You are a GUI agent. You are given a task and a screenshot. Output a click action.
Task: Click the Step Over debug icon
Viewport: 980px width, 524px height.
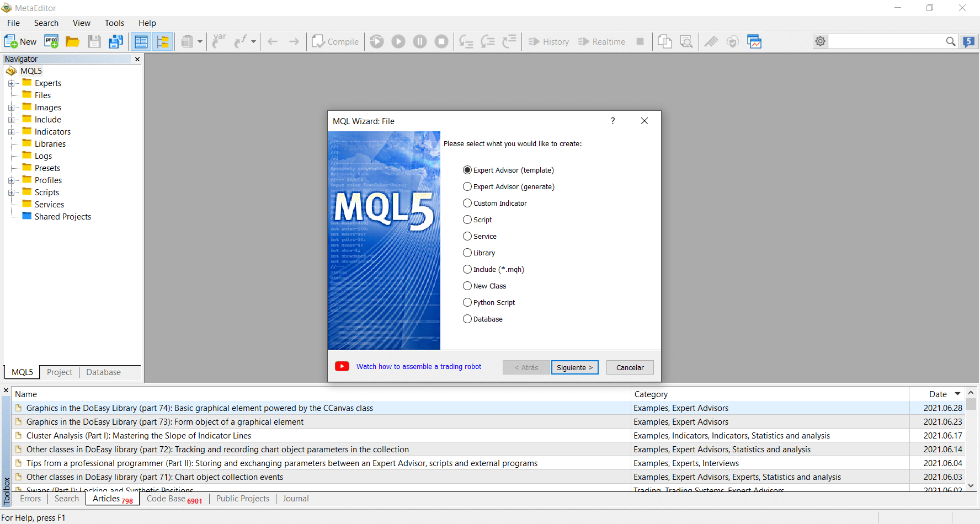coord(488,41)
